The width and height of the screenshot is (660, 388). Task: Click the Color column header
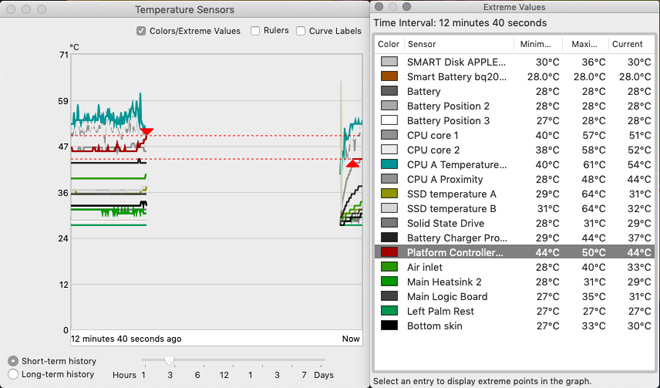pos(388,44)
